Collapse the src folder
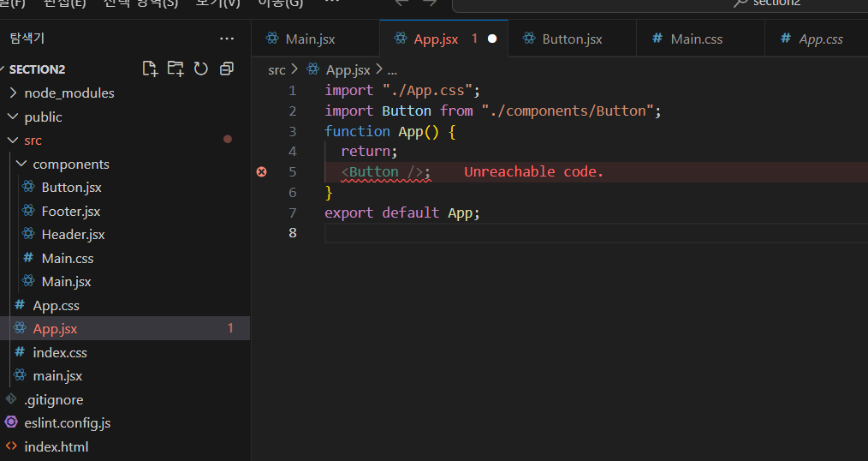Screen dimensions: 868x461 click(14, 141)
